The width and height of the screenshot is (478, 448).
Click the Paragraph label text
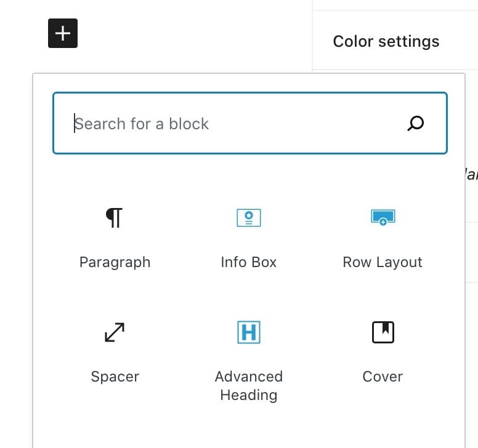click(115, 263)
